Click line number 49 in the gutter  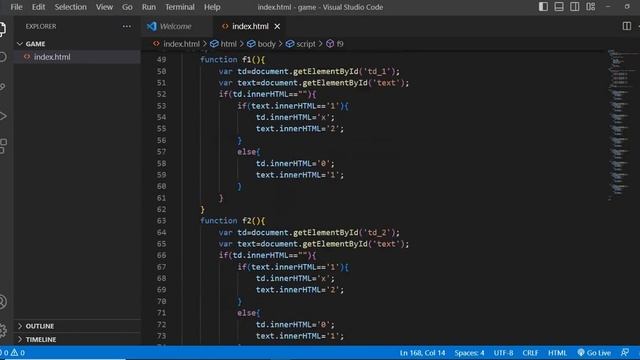click(x=162, y=60)
